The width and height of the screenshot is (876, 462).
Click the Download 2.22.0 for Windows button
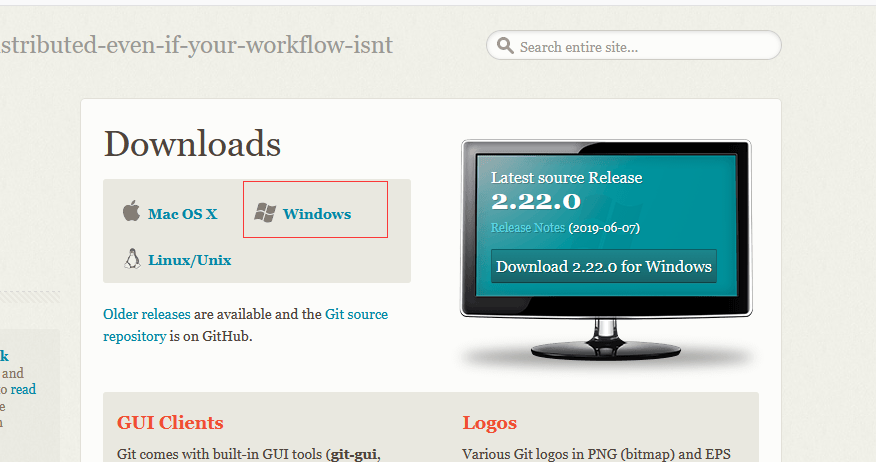604,266
